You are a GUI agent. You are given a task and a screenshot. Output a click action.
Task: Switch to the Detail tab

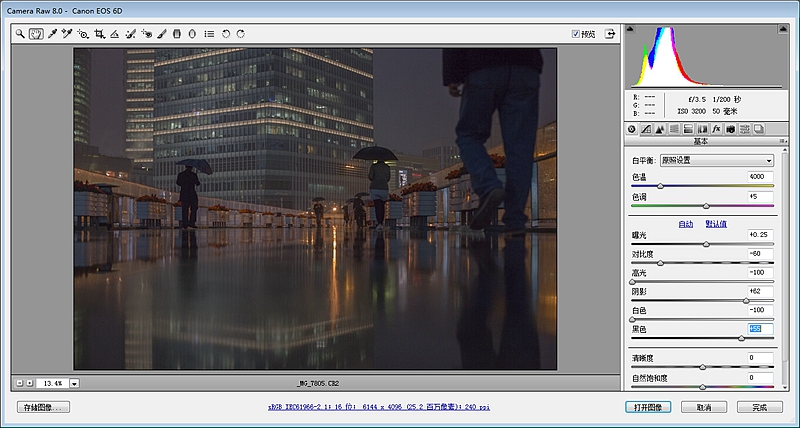[660, 129]
